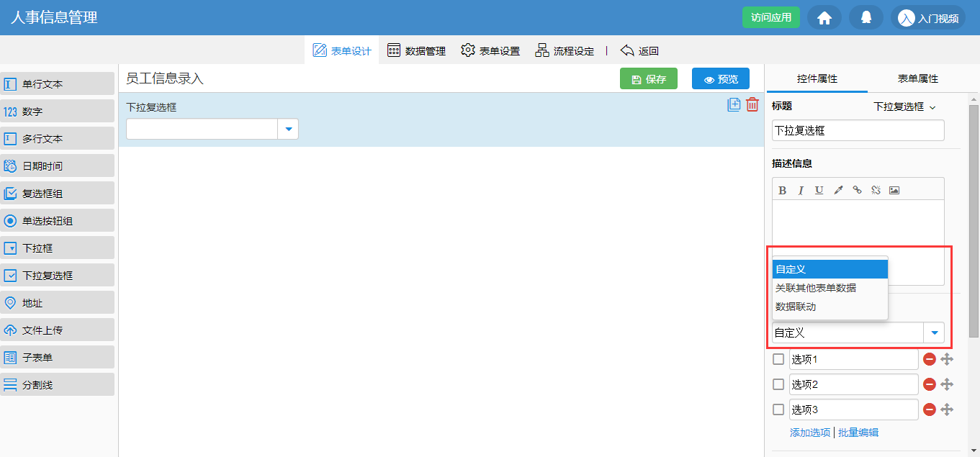980x457 pixels.
Task: Add a 多行文本 control from the sidebar
Action: [x=58, y=138]
